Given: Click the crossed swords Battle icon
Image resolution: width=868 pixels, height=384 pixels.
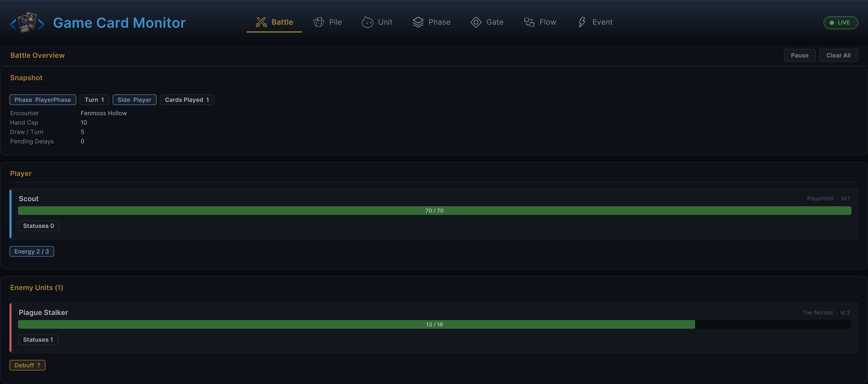Looking at the screenshot, I should click(x=261, y=22).
